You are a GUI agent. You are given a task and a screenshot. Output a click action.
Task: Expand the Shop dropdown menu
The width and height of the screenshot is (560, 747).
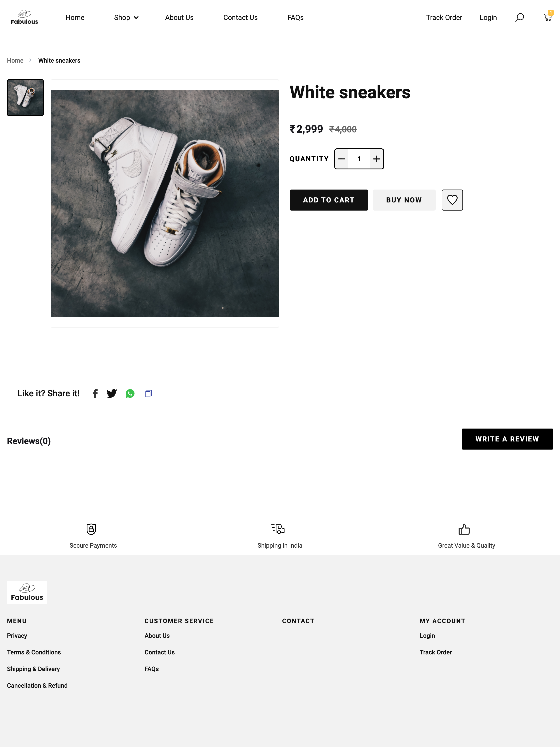tap(126, 18)
